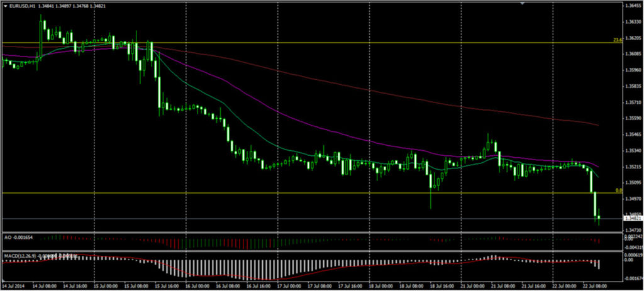Click the EURUSD,H1 chart title text

[x=21, y=6]
